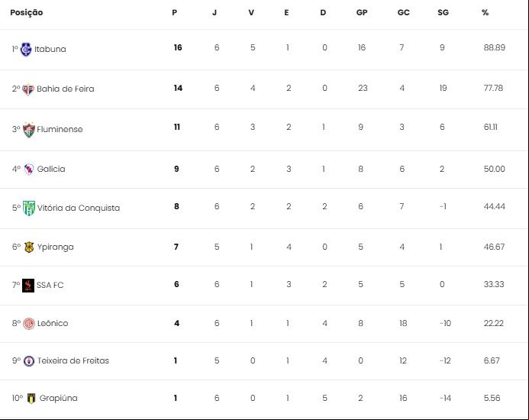Select the GP column header
The width and height of the screenshot is (529, 420).
click(x=362, y=12)
